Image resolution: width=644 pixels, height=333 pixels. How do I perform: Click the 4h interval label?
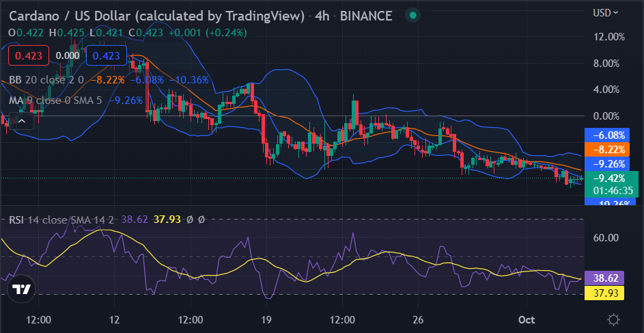(x=322, y=16)
